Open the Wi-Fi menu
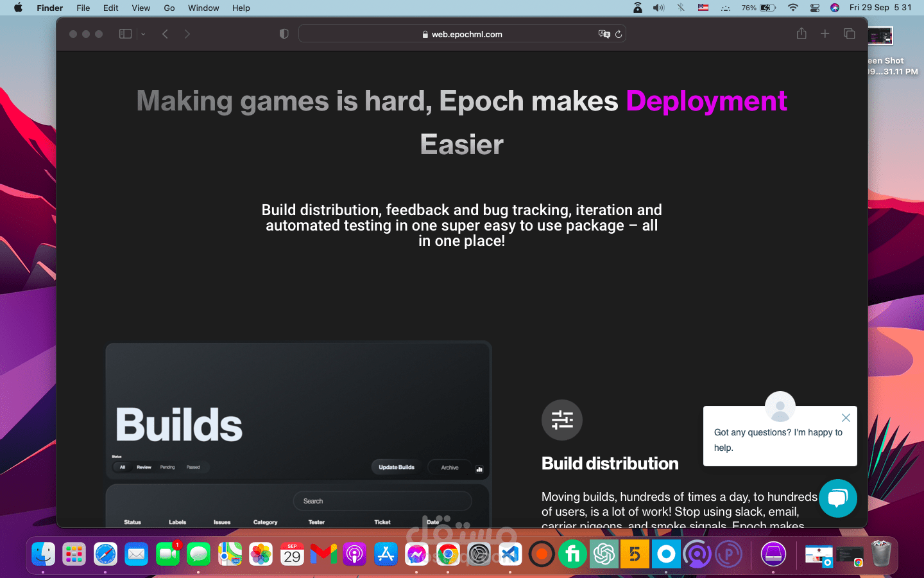 (x=793, y=8)
